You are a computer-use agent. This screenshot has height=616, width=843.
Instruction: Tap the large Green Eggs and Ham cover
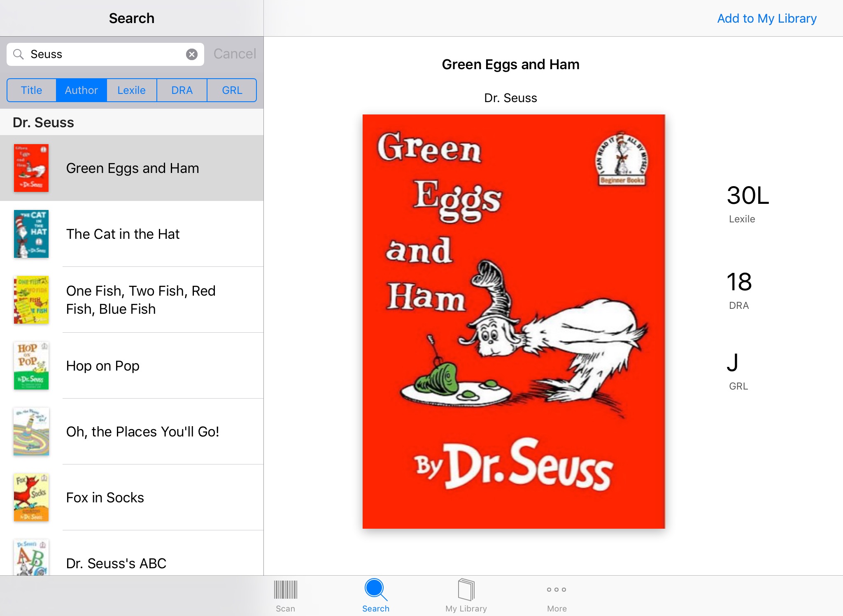tap(513, 321)
